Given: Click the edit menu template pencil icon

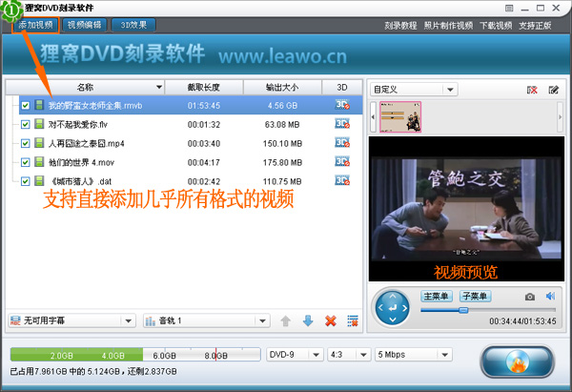Looking at the screenshot, I should click(553, 90).
